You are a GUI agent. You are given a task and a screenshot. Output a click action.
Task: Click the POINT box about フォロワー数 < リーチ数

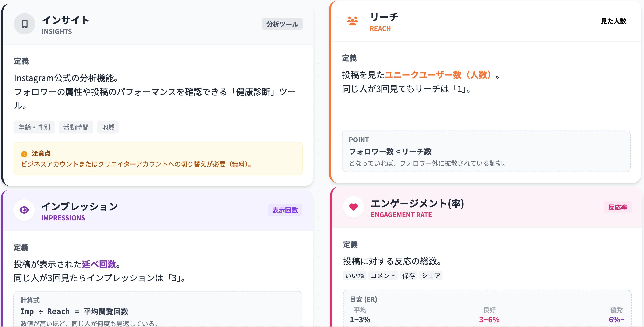click(486, 151)
